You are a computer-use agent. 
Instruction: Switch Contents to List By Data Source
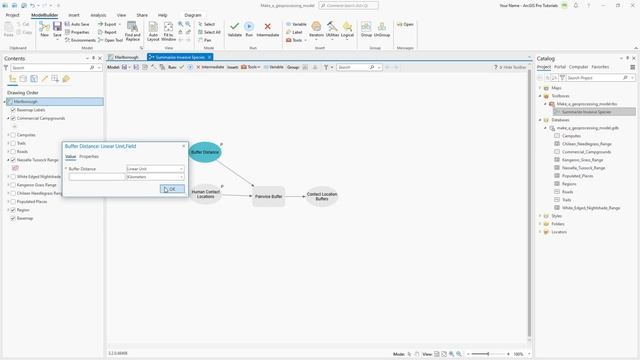[x=23, y=79]
